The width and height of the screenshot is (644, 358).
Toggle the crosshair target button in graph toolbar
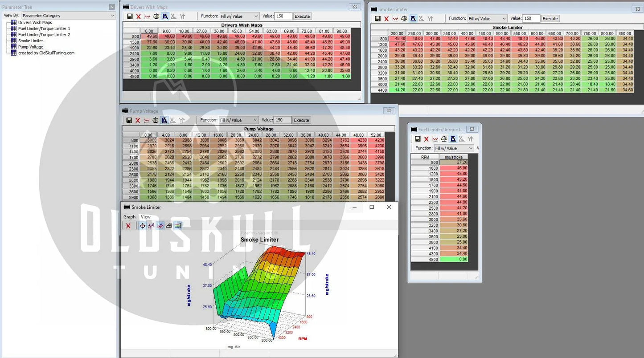click(x=142, y=226)
